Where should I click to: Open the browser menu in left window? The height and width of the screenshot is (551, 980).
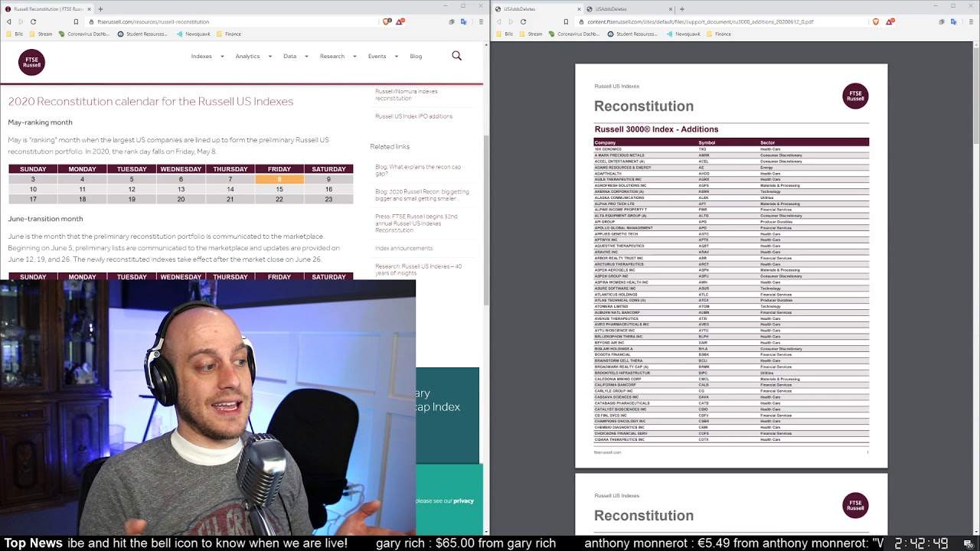click(x=481, y=21)
